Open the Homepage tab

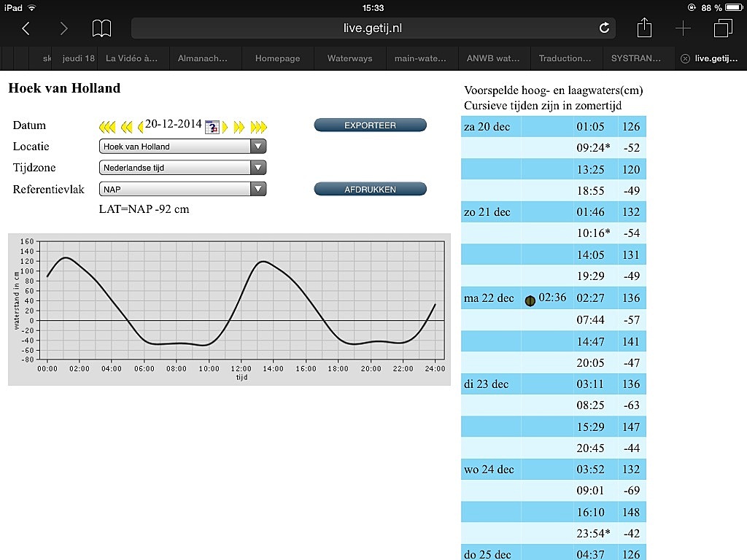coord(278,58)
